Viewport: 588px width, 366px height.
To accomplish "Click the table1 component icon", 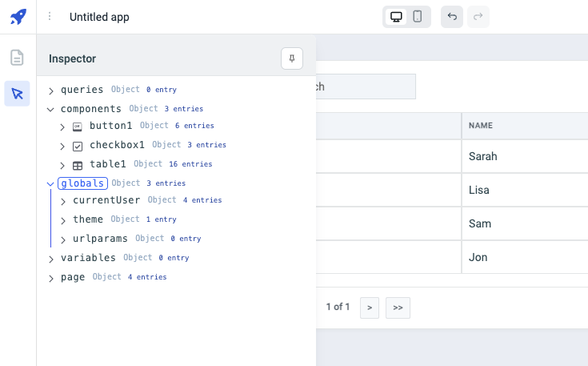I will (x=78, y=165).
